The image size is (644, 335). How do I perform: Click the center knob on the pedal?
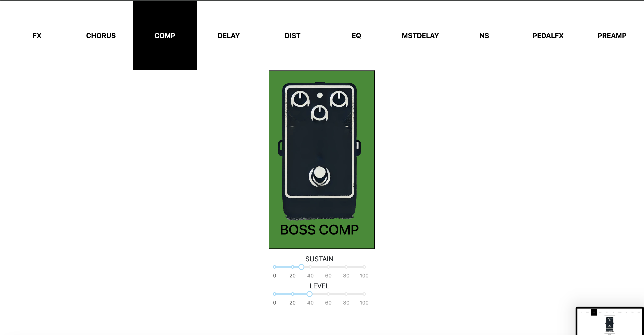[x=319, y=113]
